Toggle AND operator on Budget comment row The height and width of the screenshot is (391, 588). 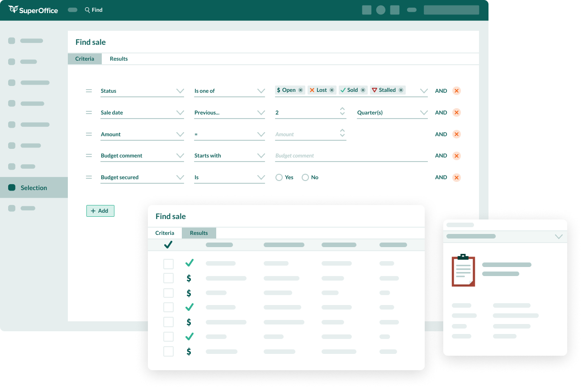441,156
